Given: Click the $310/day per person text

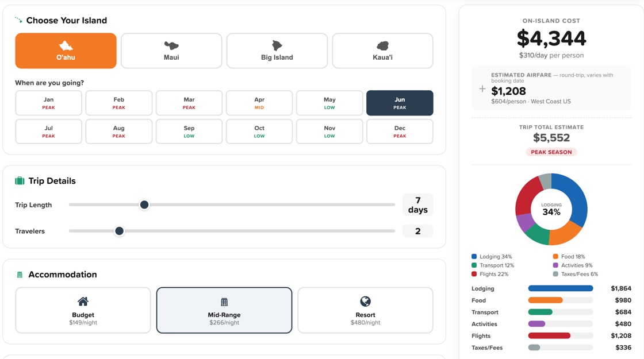Looking at the screenshot, I should click(551, 55).
